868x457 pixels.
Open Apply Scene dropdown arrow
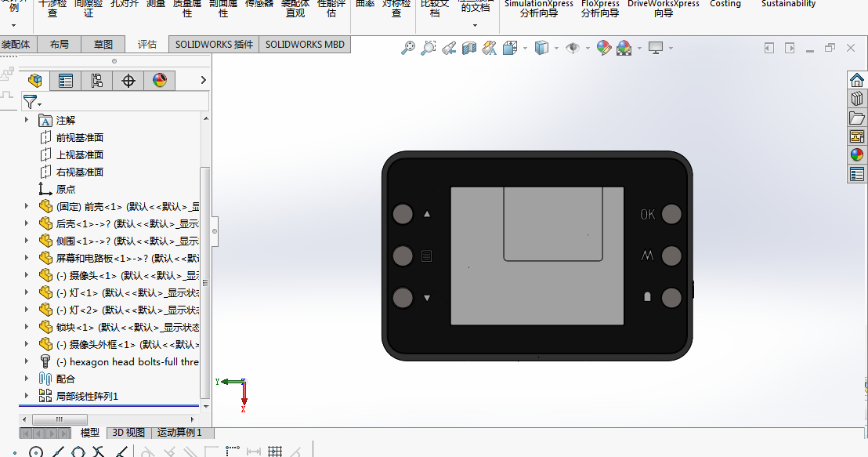point(639,48)
